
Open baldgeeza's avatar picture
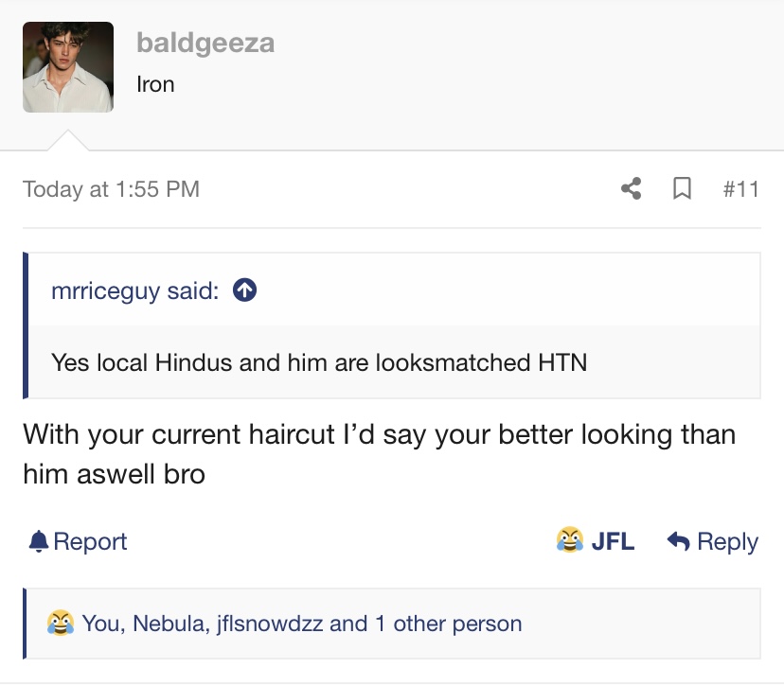click(x=68, y=67)
